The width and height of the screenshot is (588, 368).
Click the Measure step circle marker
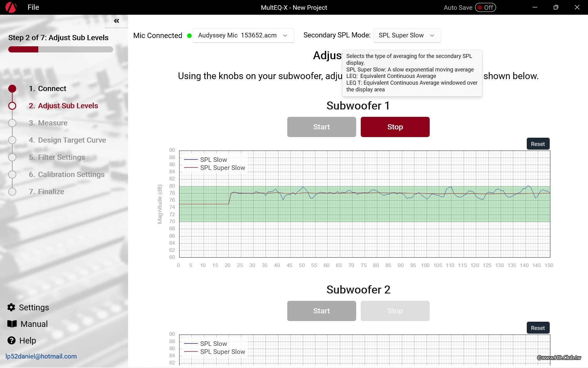tap(12, 123)
